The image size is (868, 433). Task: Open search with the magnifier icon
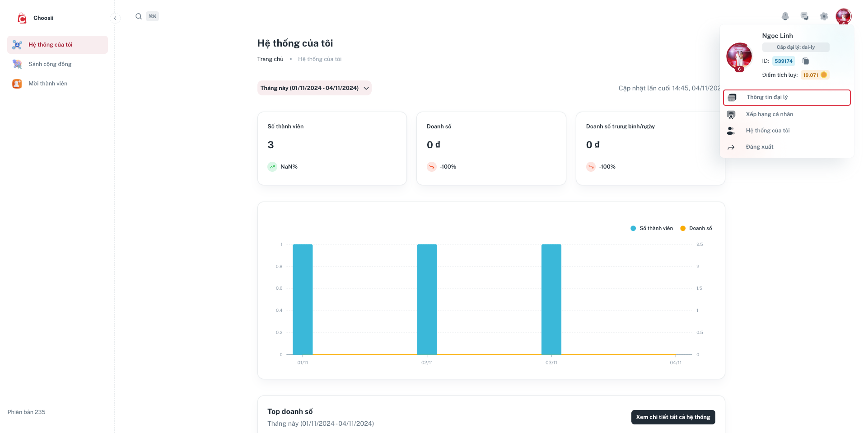(139, 16)
